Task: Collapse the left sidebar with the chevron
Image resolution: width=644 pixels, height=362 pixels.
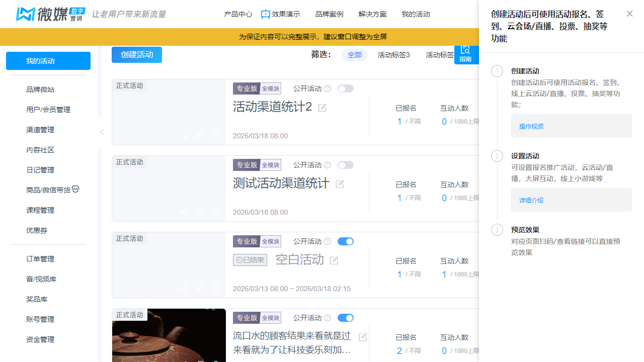Action: click(102, 131)
